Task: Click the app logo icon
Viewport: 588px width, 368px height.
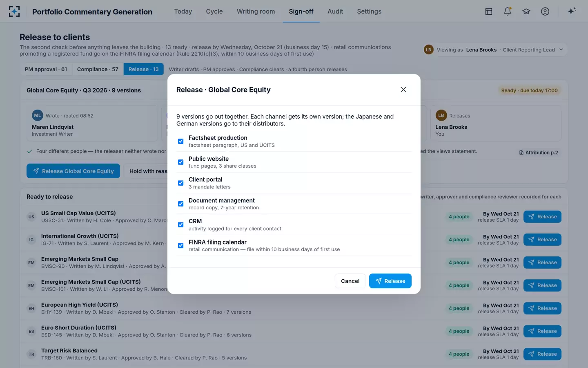Action: (14, 11)
